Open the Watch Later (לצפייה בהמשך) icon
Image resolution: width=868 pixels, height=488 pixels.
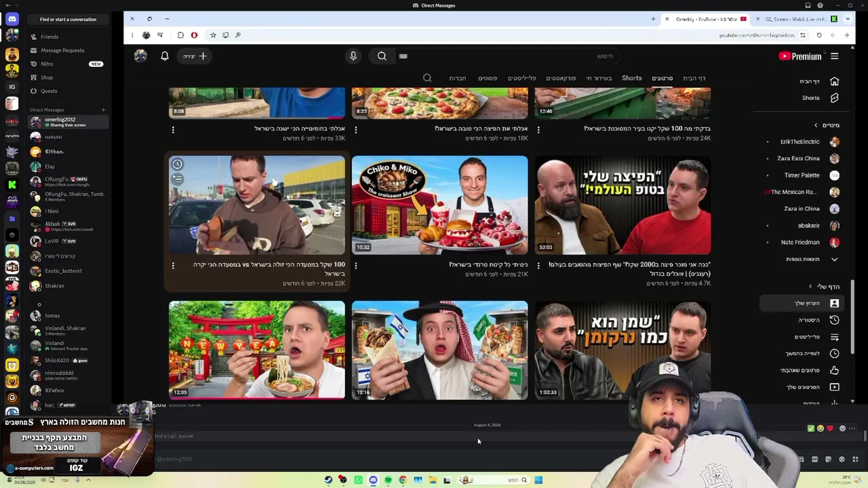click(835, 353)
